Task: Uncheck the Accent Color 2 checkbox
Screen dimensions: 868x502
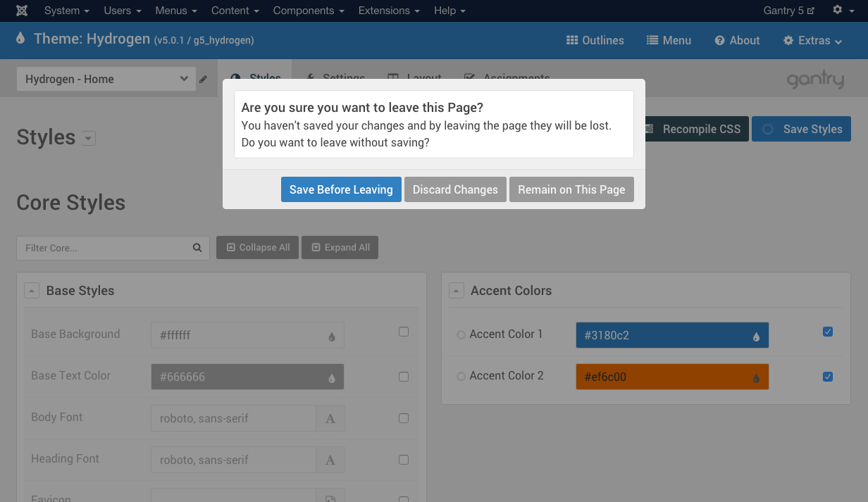Action: [828, 377]
